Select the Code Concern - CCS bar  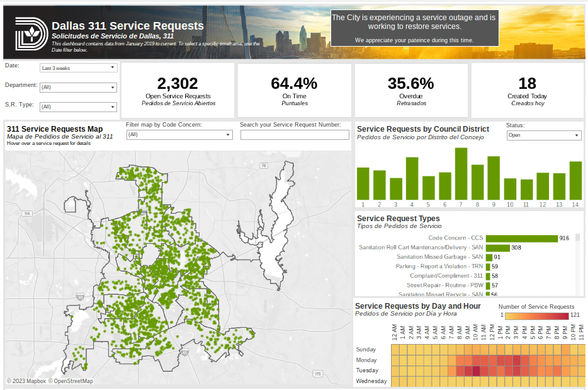(521, 238)
